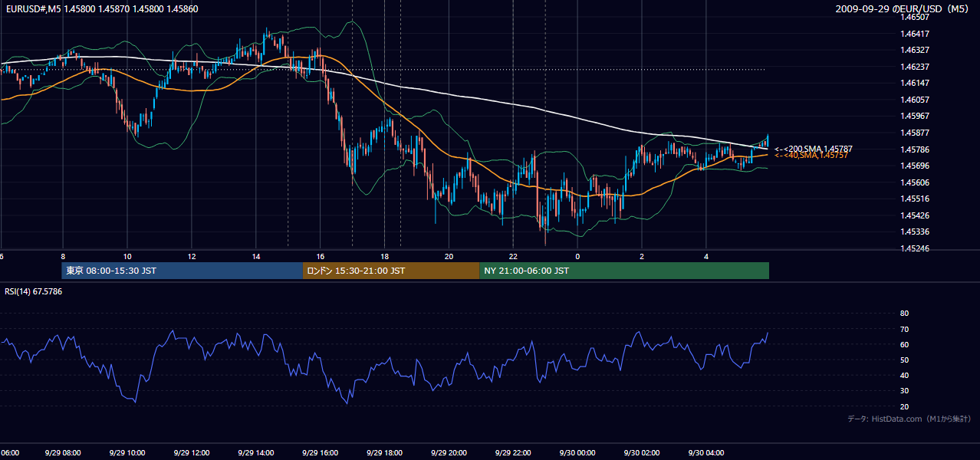980x460 pixels.
Task: Click the 9/29 08:00 time axis label
Action: [63, 452]
